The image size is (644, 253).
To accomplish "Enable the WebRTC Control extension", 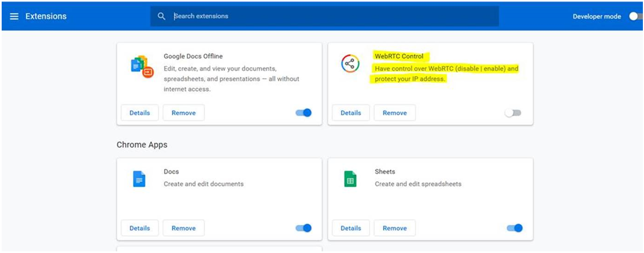I will (512, 113).
